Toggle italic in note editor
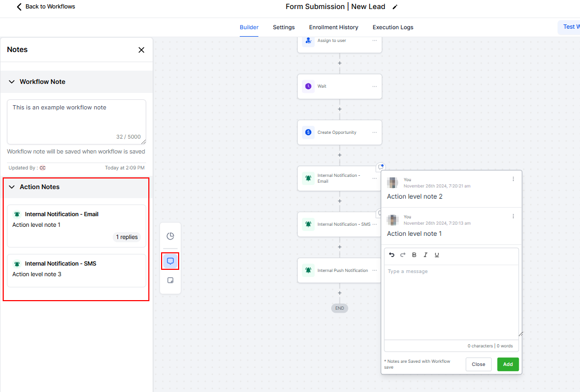This screenshot has width=580, height=392. (425, 255)
